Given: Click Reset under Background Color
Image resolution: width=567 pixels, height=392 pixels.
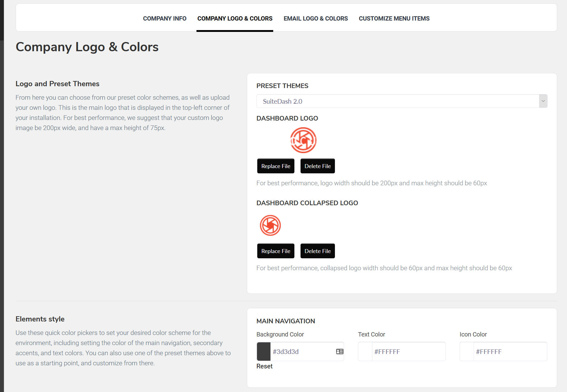Looking at the screenshot, I should 264,366.
